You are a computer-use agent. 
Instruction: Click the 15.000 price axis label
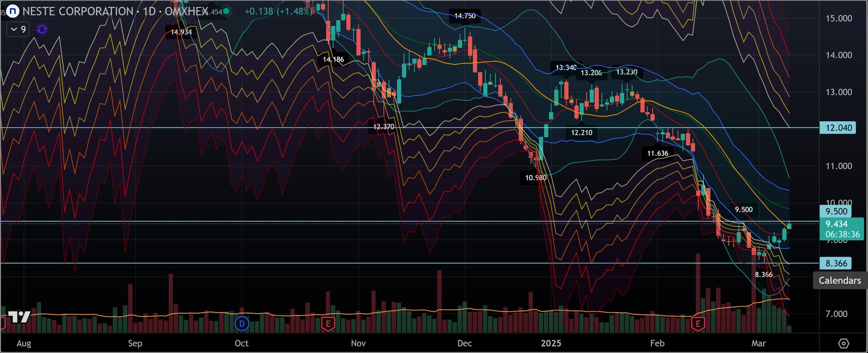pyautogui.click(x=839, y=19)
